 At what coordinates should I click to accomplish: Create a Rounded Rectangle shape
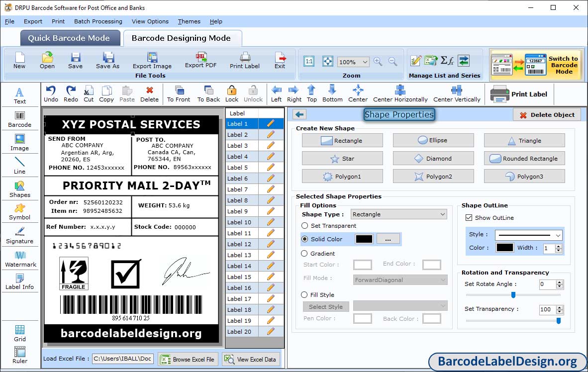pos(524,159)
